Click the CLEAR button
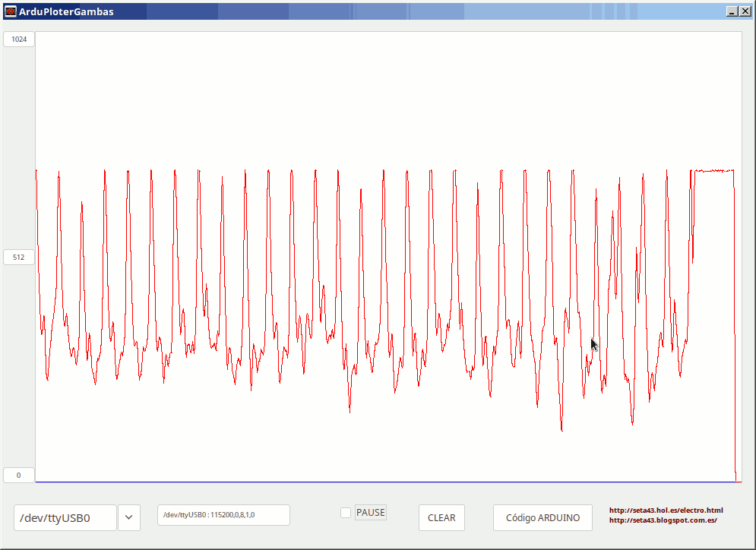 [441, 517]
